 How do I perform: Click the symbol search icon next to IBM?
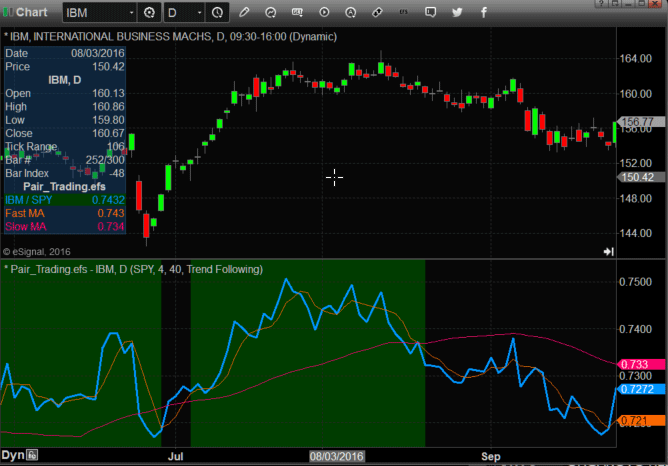[x=149, y=13]
